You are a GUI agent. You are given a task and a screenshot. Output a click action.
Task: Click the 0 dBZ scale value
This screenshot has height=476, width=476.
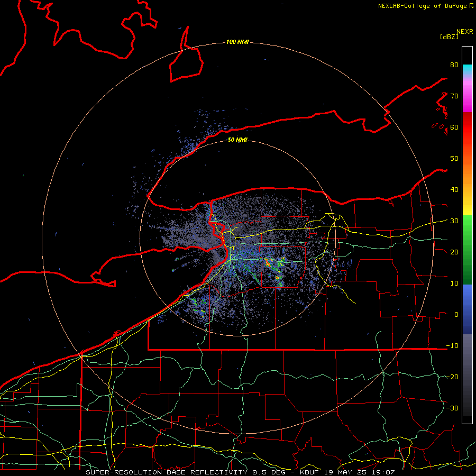point(456,315)
